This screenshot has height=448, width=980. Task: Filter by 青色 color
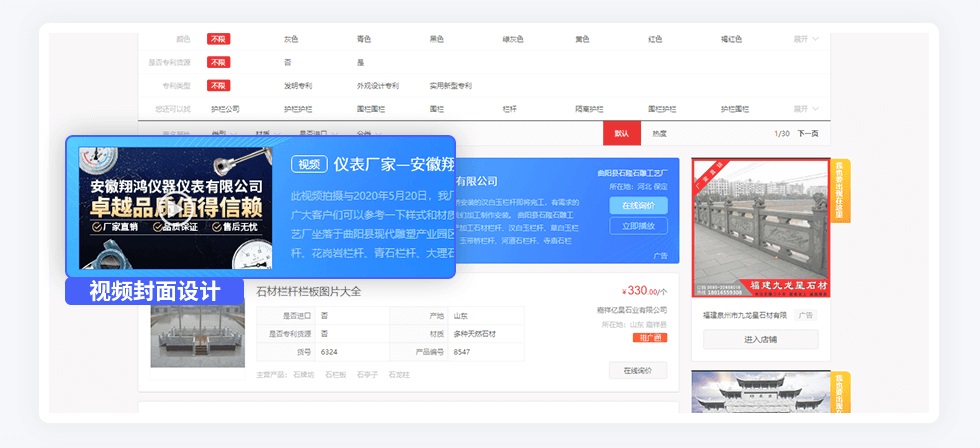pos(364,39)
